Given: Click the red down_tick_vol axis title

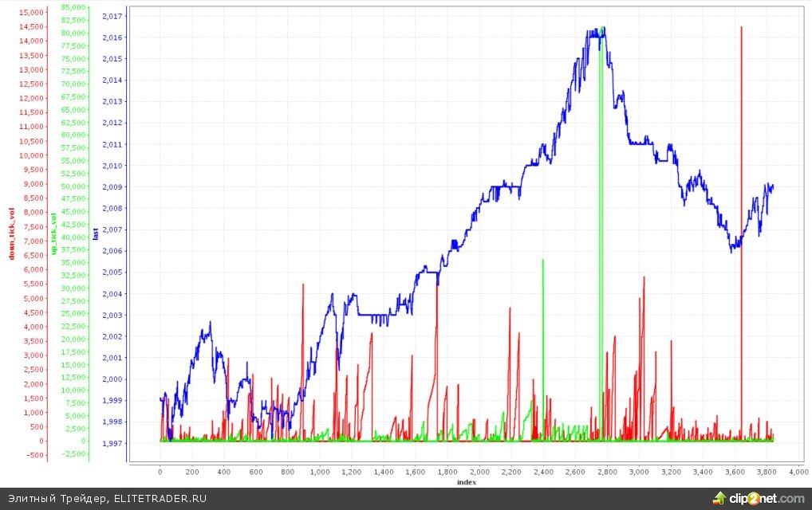Looking at the screenshot, I should (x=11, y=233).
